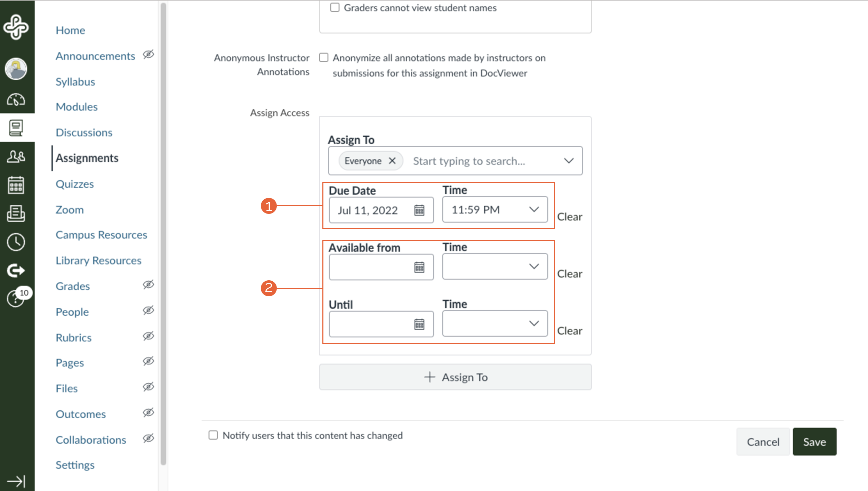This screenshot has height=491, width=868.
Task: Open the Inbox icon in global navigation
Action: pyautogui.click(x=16, y=214)
